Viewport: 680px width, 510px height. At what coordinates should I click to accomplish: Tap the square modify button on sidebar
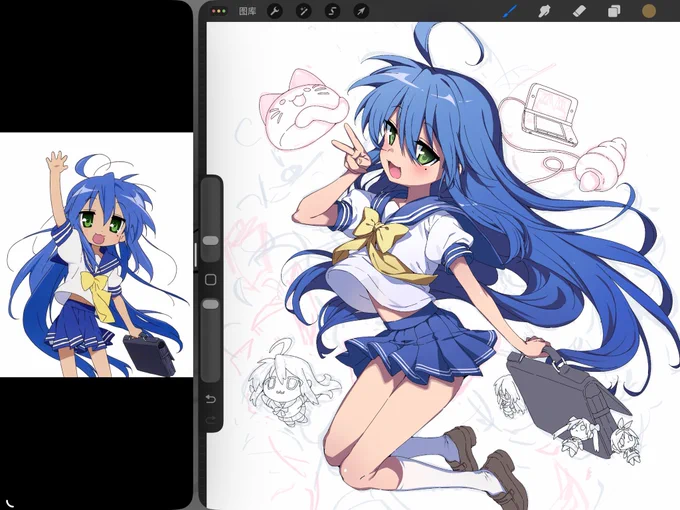coord(211,280)
